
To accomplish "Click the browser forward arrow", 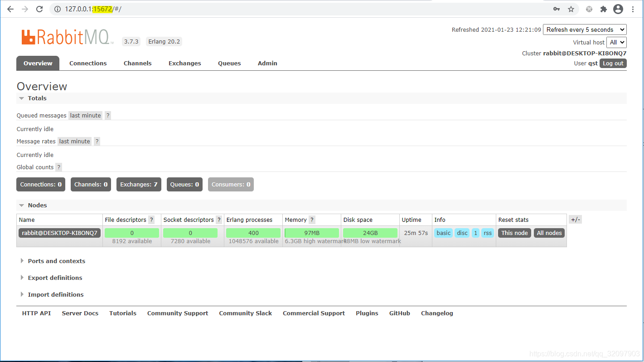I will pos(25,9).
